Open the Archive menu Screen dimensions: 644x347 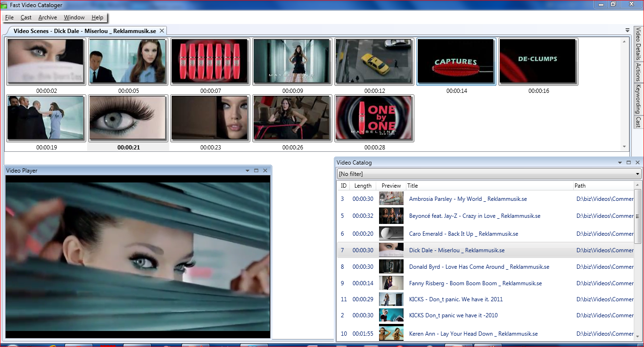tap(48, 17)
